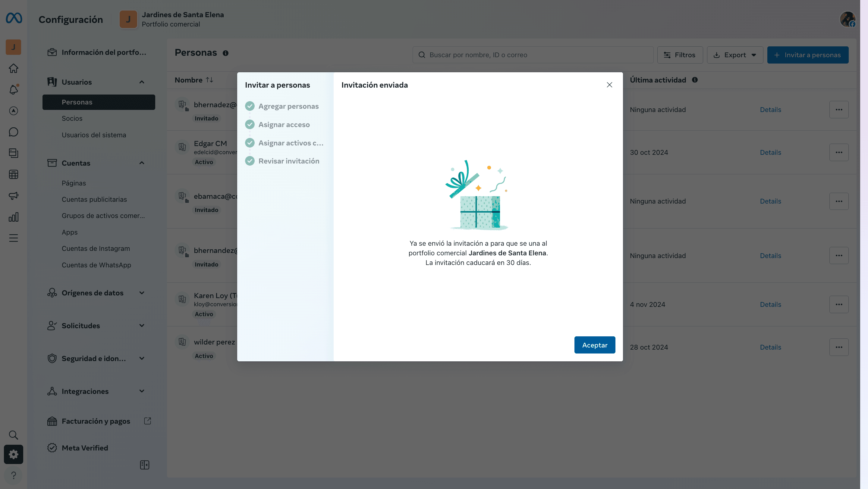
Task: Click the stacked pages content icon
Action: click(14, 153)
